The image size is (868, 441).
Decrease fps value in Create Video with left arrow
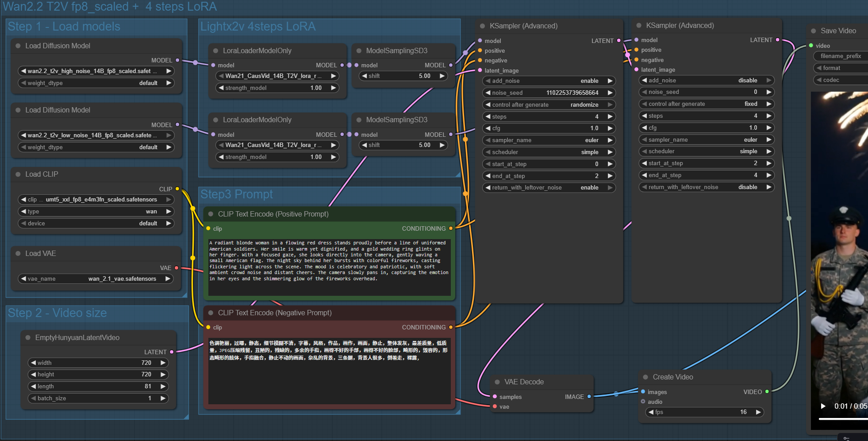(x=651, y=412)
